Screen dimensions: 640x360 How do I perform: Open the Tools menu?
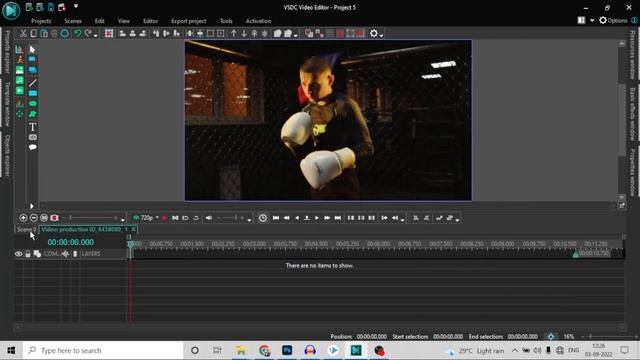(x=226, y=21)
